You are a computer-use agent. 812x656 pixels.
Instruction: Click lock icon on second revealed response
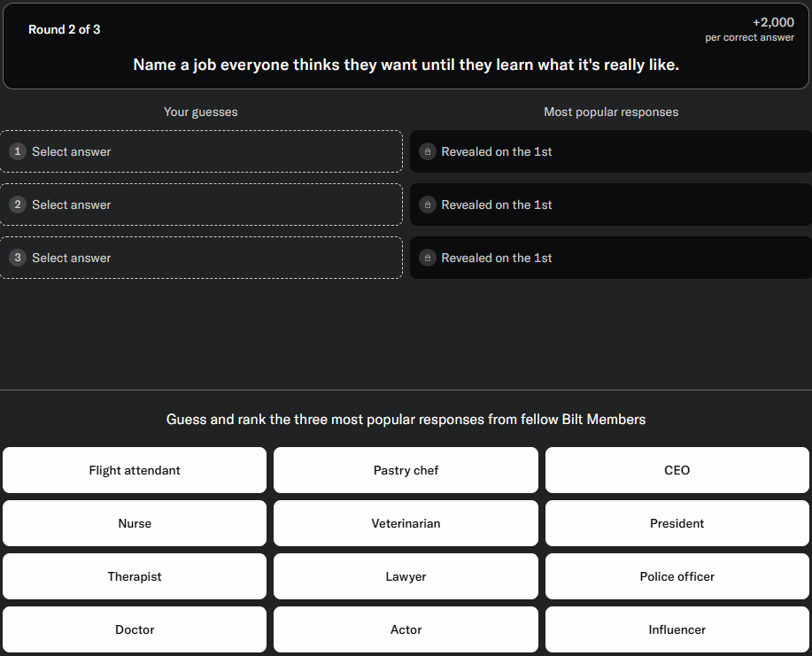point(428,205)
